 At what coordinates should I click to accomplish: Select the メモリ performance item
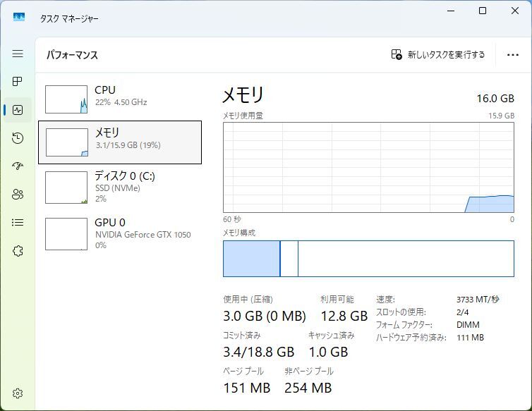[120, 142]
